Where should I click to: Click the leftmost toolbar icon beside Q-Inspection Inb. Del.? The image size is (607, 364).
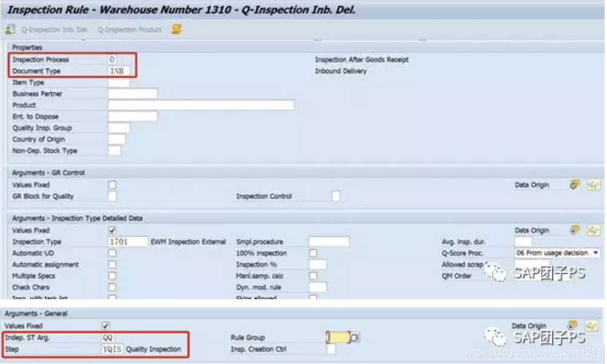coord(10,29)
